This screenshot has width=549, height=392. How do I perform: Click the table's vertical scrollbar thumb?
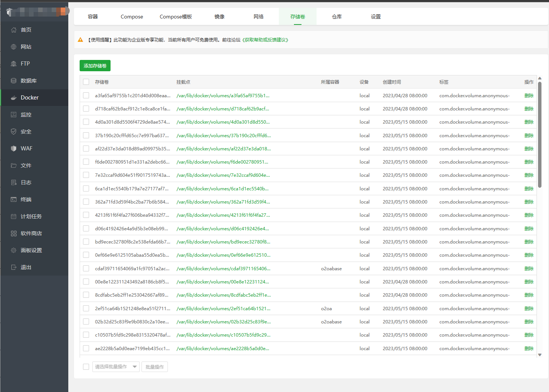pos(540,135)
